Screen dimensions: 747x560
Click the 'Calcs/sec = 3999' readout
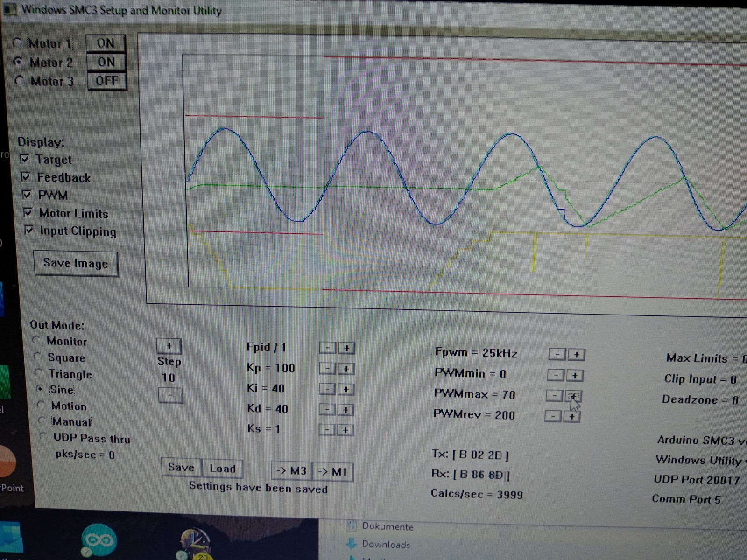(x=477, y=494)
